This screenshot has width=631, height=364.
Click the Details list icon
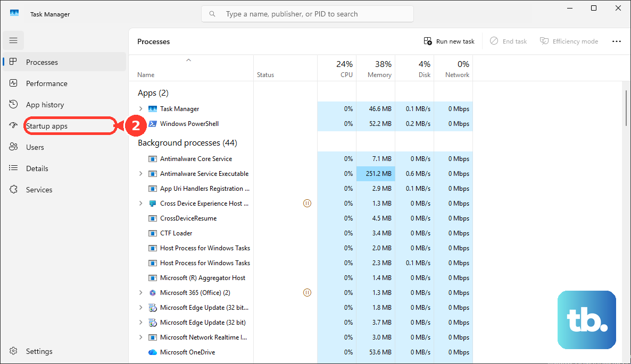(13, 168)
